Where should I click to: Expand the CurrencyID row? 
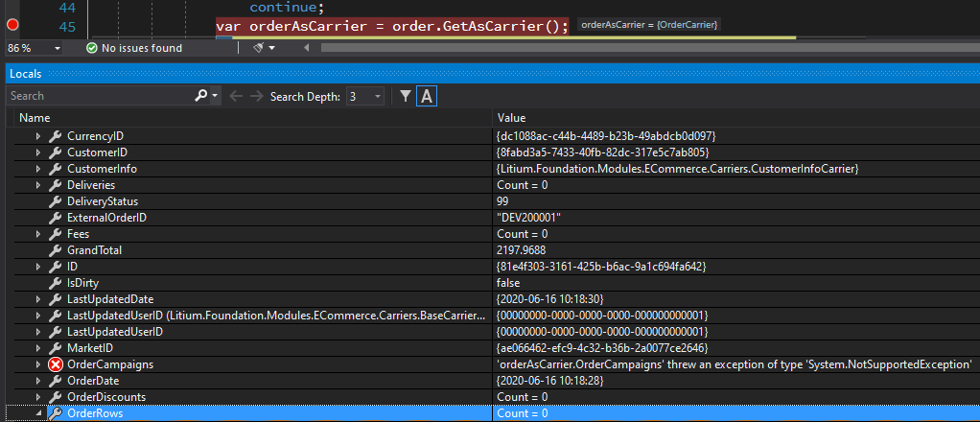coord(38,135)
